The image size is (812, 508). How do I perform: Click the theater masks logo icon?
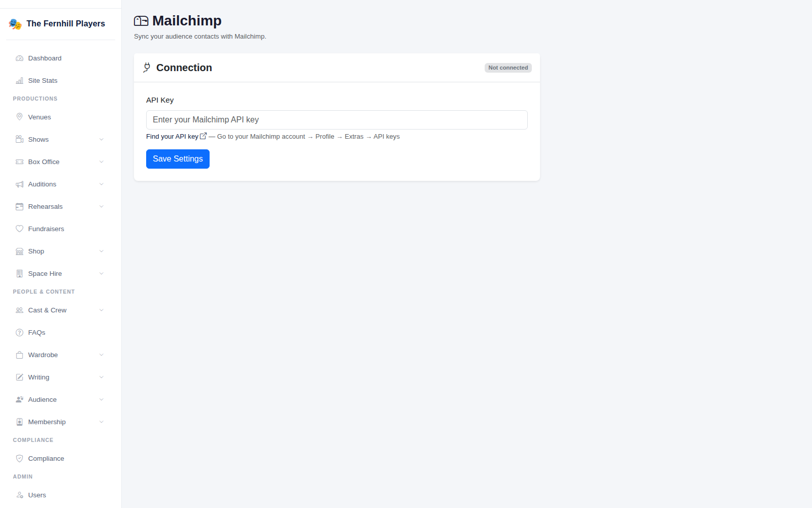(x=15, y=24)
